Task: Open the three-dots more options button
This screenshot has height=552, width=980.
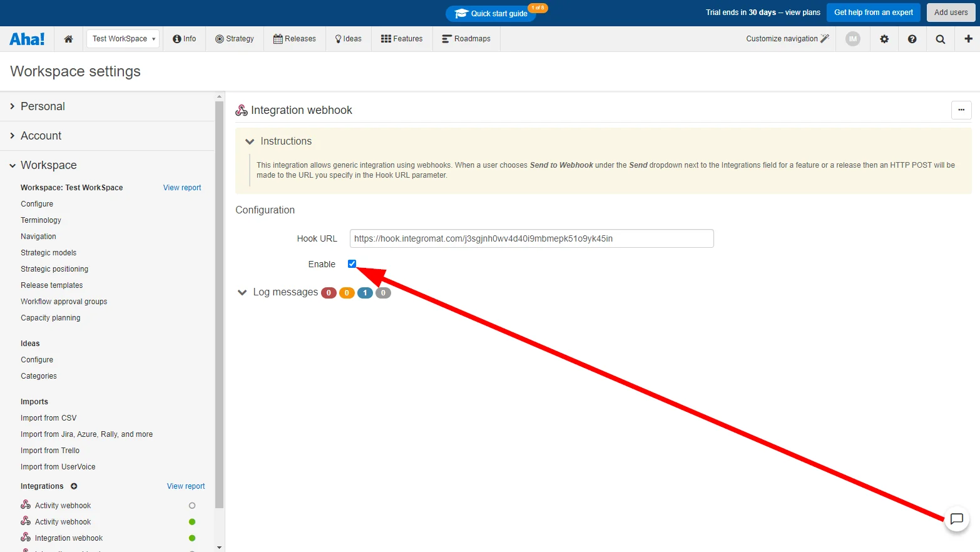Action: pos(961,110)
